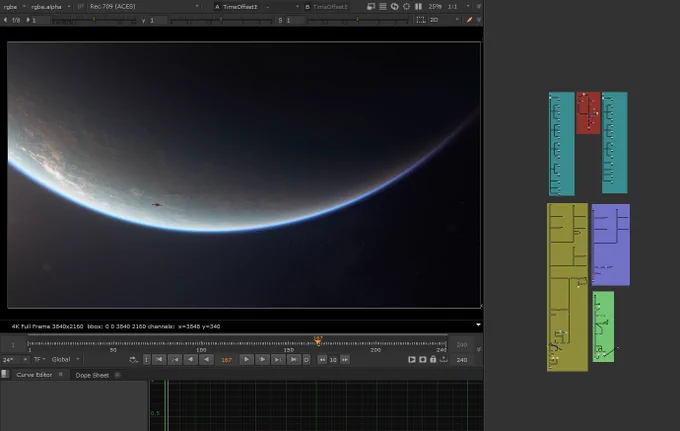Select the green backdrop in node graph
The height and width of the screenshot is (431, 680).
point(603,327)
